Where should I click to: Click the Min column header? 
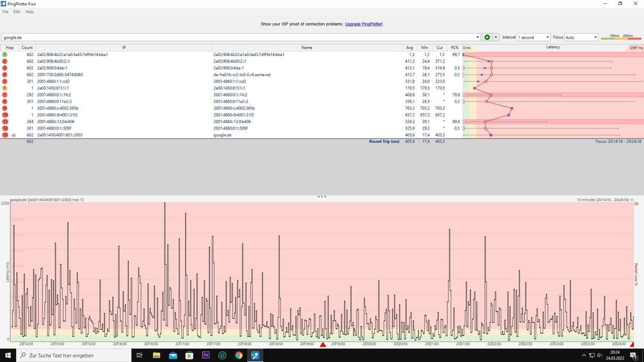point(424,48)
